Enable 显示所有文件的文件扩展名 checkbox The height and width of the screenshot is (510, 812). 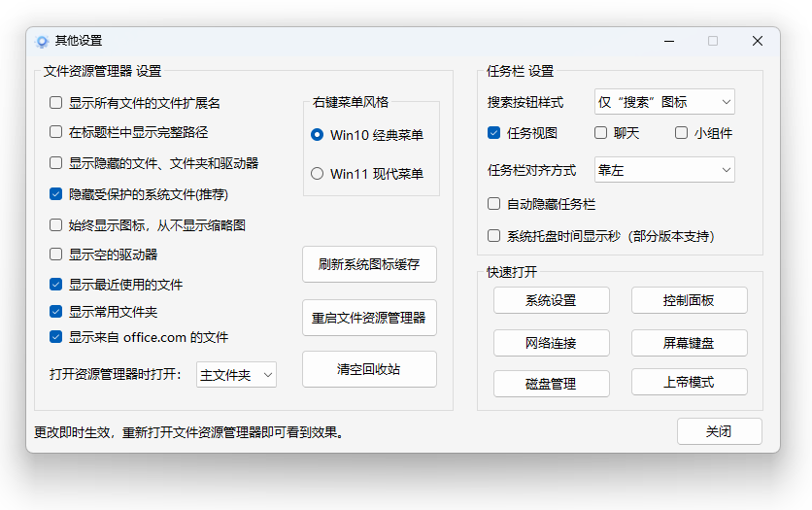coord(56,102)
